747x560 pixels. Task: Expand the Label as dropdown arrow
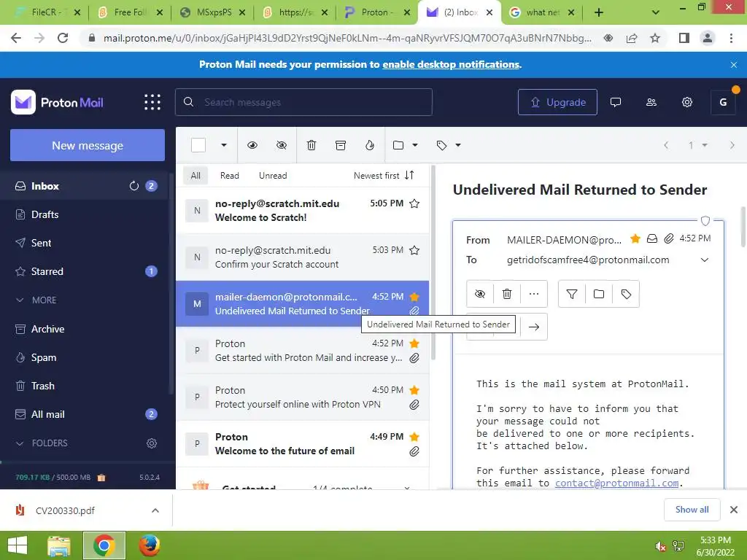458,145
